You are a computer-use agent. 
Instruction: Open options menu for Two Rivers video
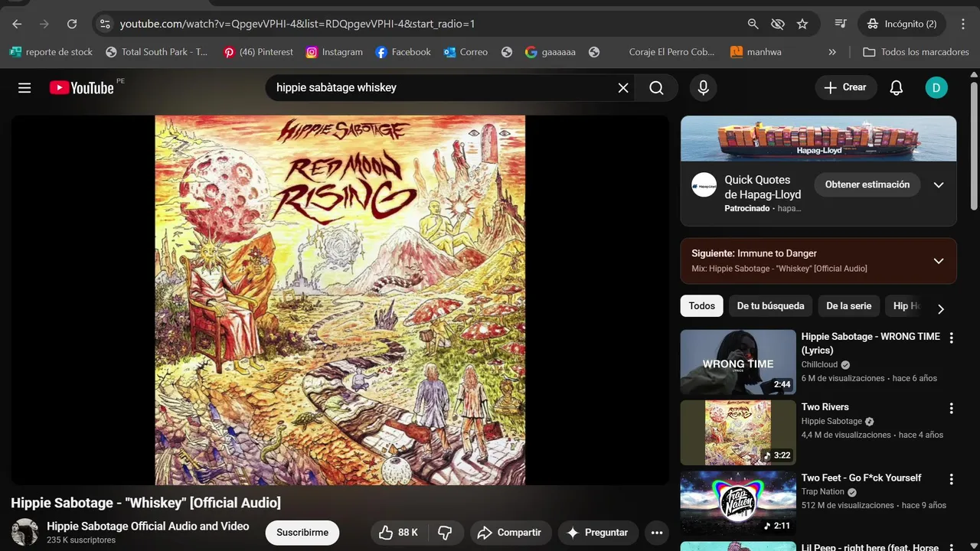coord(952,409)
